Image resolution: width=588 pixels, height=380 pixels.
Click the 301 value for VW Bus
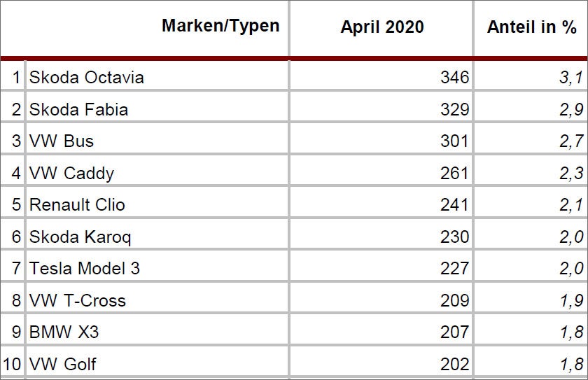click(x=454, y=141)
